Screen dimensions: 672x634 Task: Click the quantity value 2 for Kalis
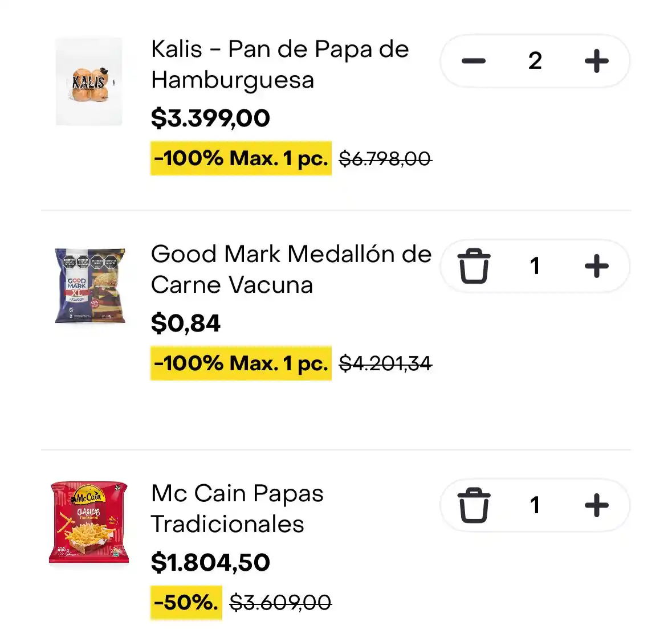pyautogui.click(x=535, y=61)
